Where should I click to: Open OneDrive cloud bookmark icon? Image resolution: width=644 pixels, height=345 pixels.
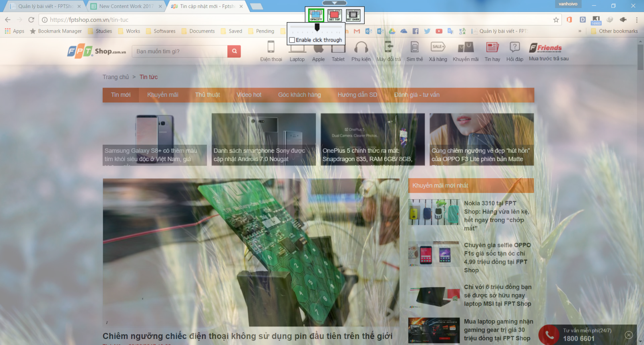[x=404, y=31]
